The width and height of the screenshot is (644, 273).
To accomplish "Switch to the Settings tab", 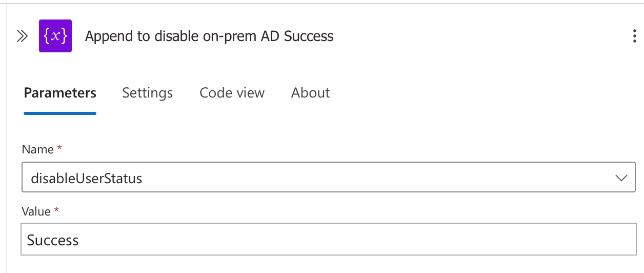I will click(x=147, y=93).
